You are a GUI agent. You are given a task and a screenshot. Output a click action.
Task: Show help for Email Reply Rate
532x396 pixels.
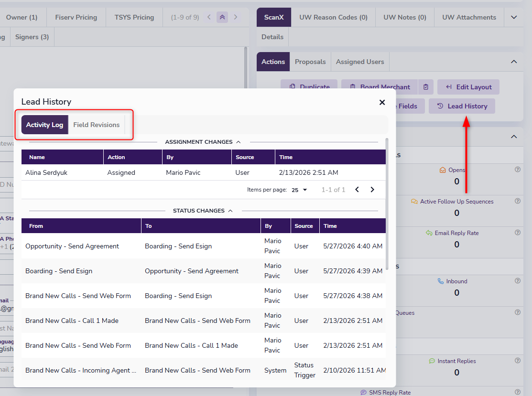click(517, 233)
